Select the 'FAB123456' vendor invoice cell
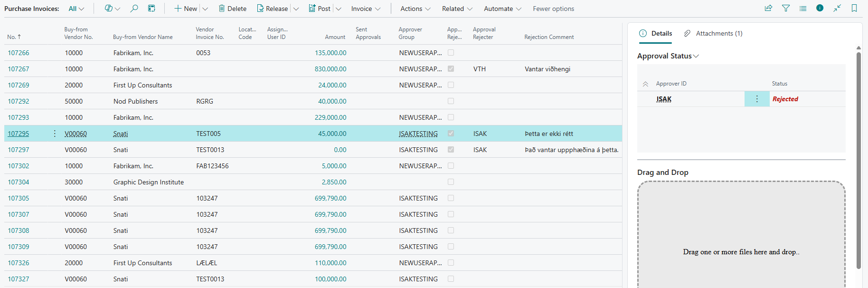Image resolution: width=868 pixels, height=288 pixels. click(212, 166)
